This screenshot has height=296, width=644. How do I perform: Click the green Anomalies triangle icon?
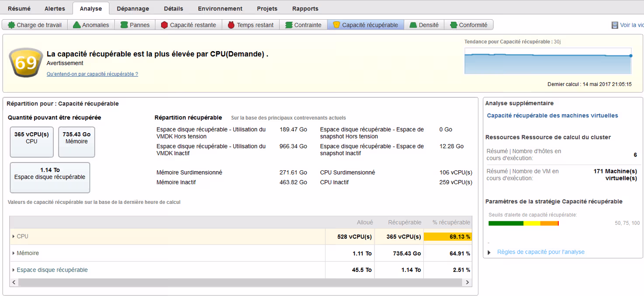tap(77, 25)
